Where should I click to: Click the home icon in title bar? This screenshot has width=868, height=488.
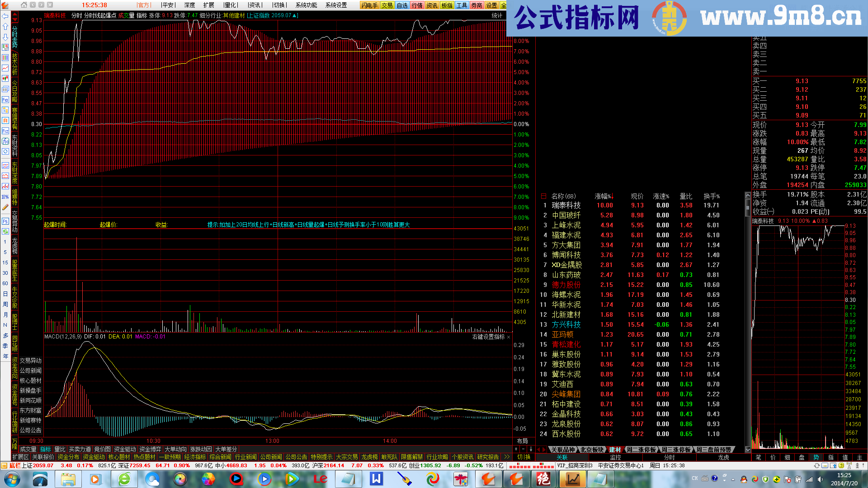click(x=24, y=5)
